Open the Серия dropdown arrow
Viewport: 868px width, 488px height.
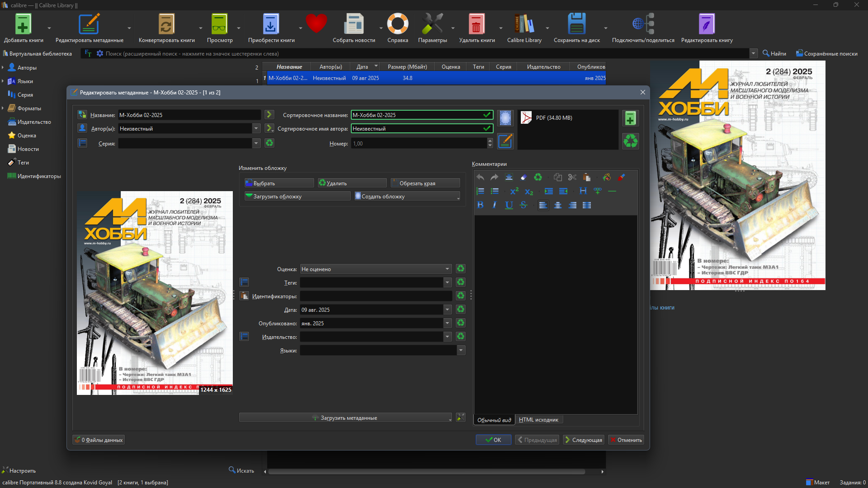point(256,143)
